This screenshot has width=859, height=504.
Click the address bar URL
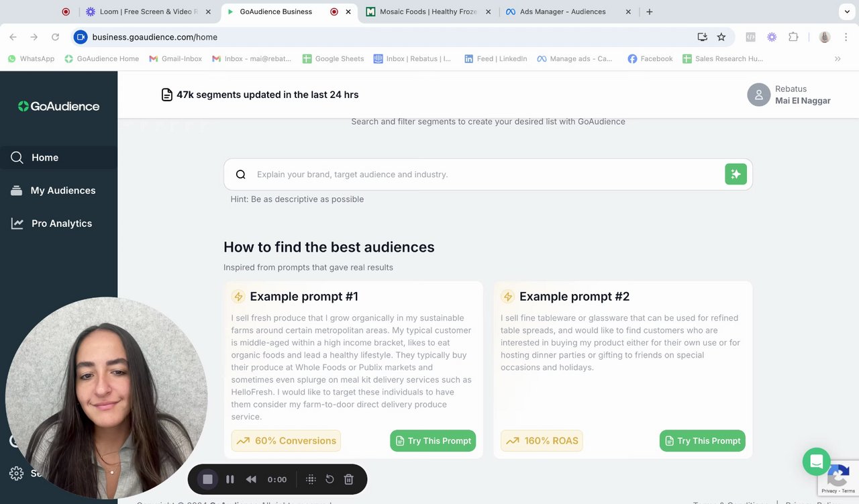tap(155, 37)
